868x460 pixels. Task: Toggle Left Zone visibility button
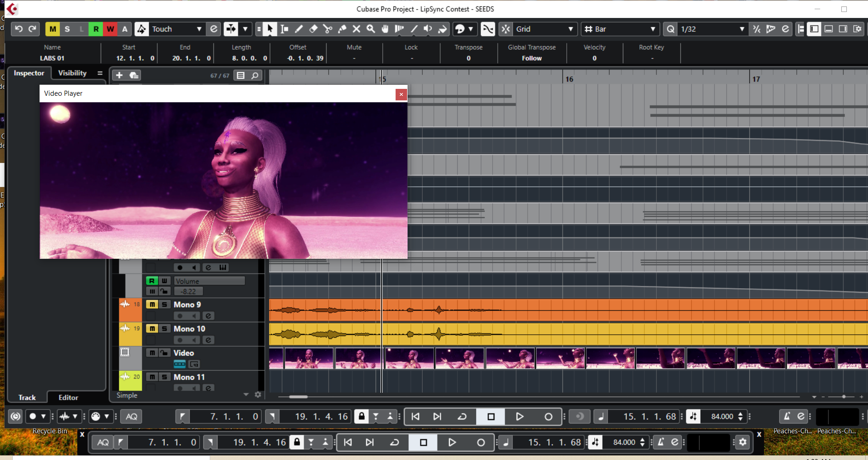click(814, 29)
